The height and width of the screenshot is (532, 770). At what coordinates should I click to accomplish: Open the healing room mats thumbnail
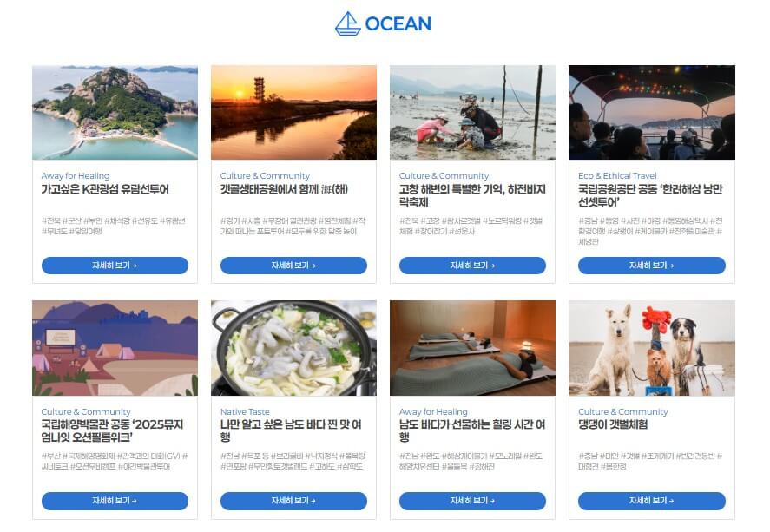coord(472,348)
